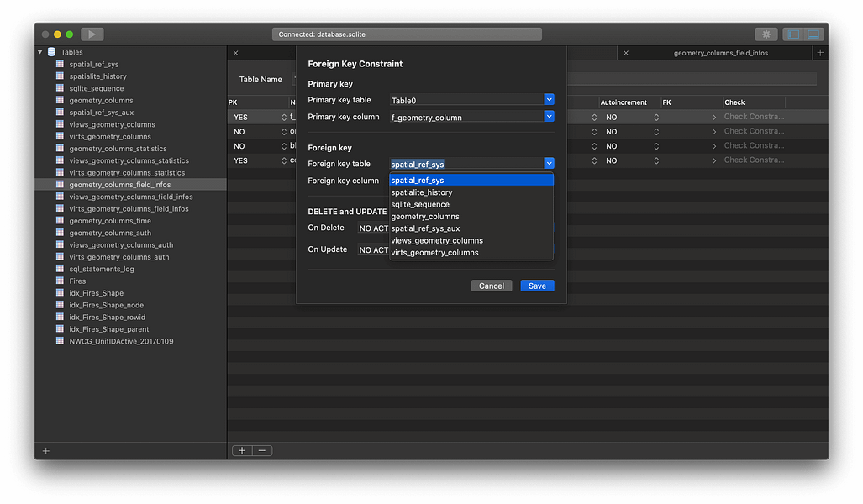The width and height of the screenshot is (863, 504).
Task: Open the On Update action dropdown
Action: [x=373, y=249]
